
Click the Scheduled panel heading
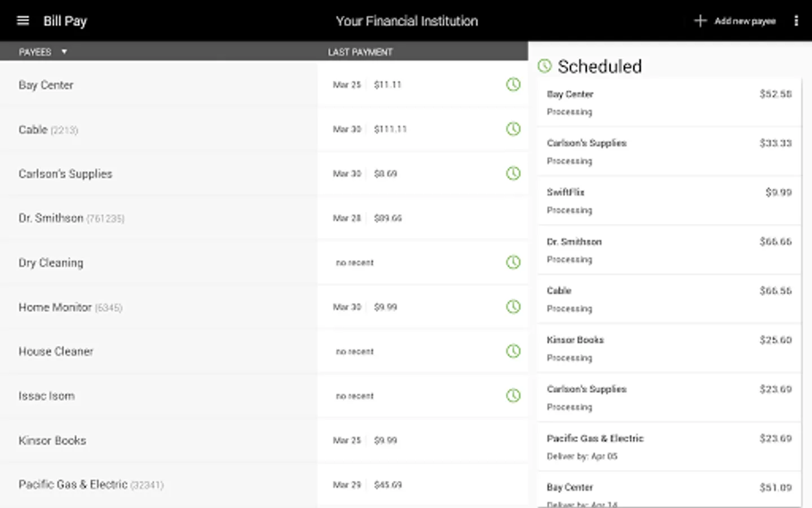click(599, 67)
